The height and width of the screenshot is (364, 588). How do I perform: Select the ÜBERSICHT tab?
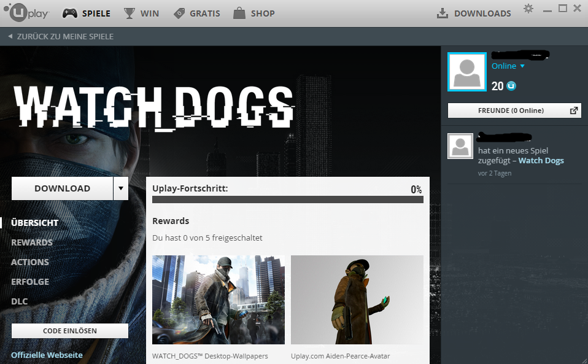pos(34,223)
